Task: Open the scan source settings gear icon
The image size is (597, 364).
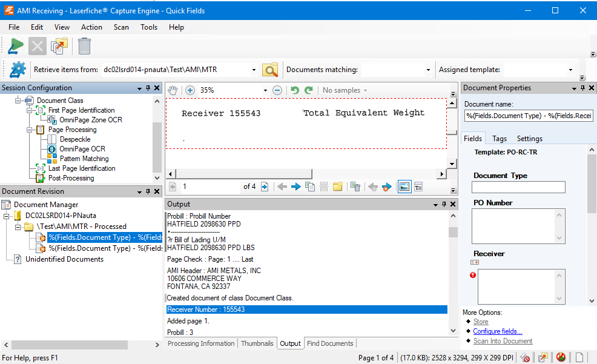Action: pyautogui.click(x=18, y=70)
